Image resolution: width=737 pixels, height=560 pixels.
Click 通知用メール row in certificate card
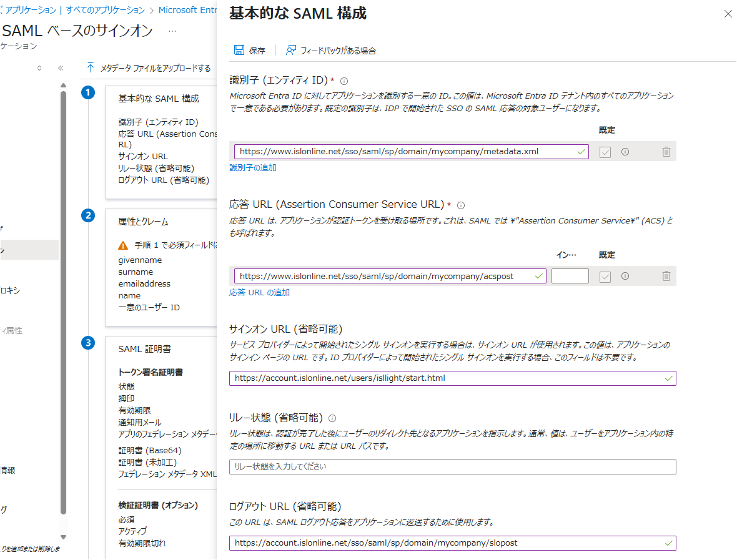[x=140, y=423]
